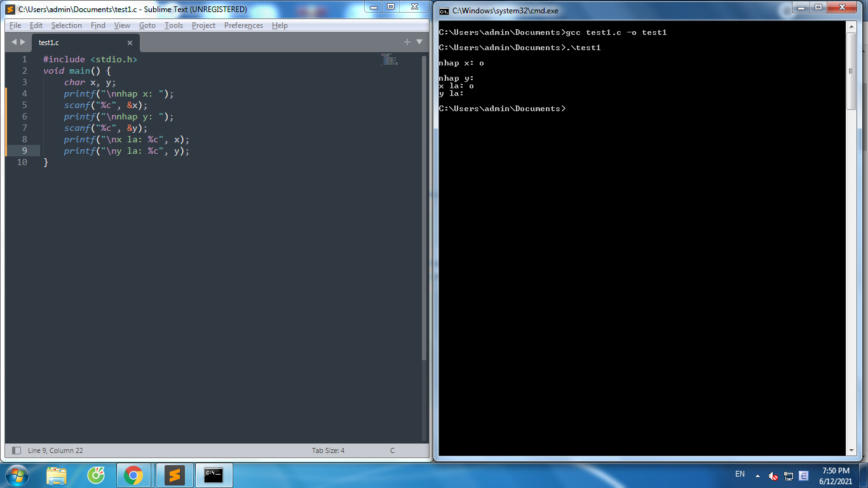Screen dimensions: 868x488
Task: Click the blue E tray icon
Action: tap(804, 476)
